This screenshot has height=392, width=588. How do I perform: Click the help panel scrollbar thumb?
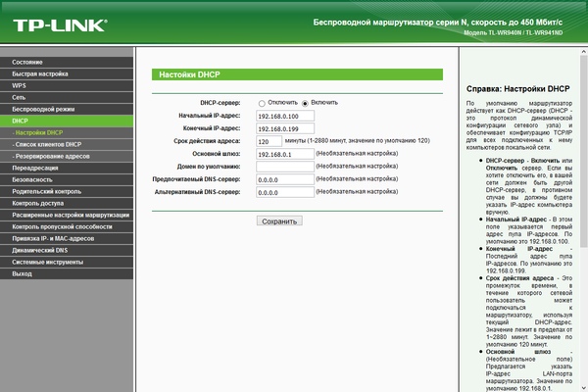584,151
